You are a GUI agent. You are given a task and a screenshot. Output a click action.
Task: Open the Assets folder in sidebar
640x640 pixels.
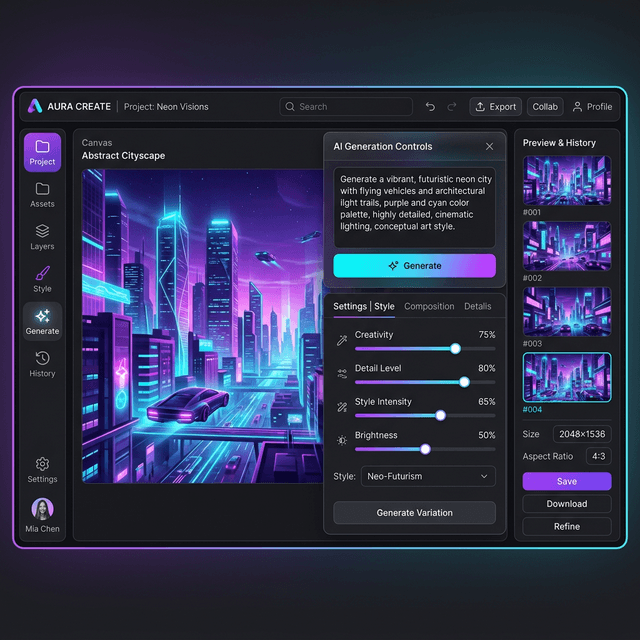click(x=42, y=195)
